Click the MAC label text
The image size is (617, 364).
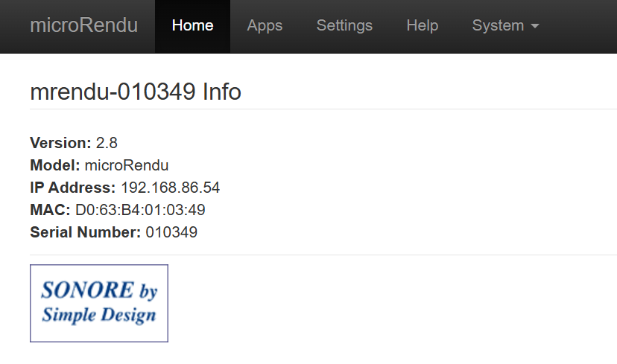point(51,210)
